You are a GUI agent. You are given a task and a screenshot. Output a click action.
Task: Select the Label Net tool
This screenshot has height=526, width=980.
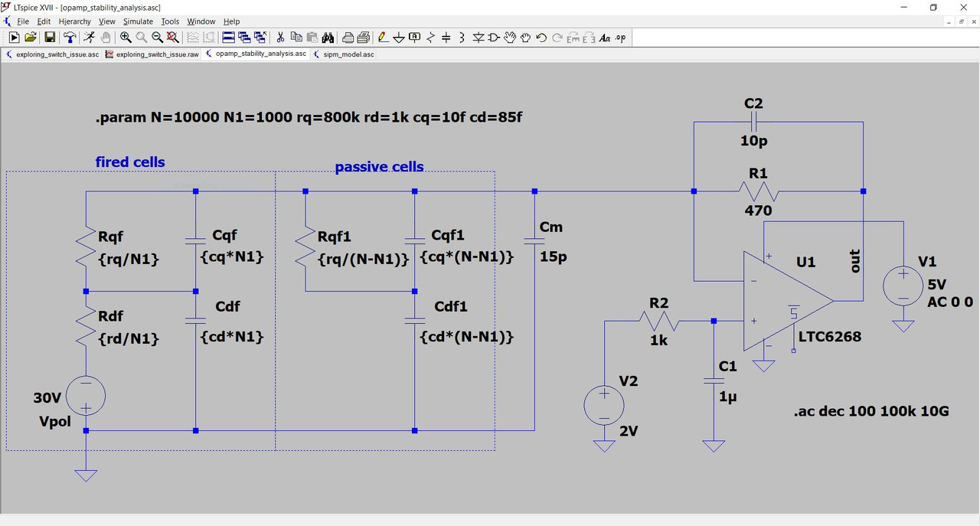pos(415,38)
